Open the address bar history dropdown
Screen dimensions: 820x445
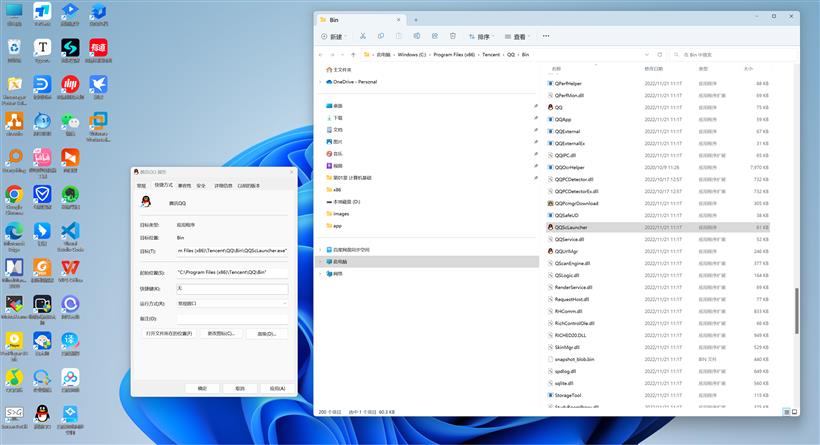(647, 54)
